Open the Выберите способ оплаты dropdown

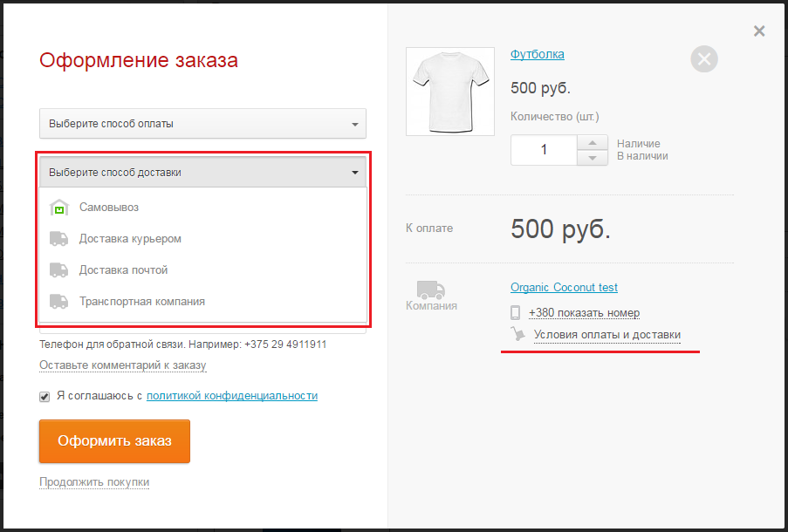[202, 124]
